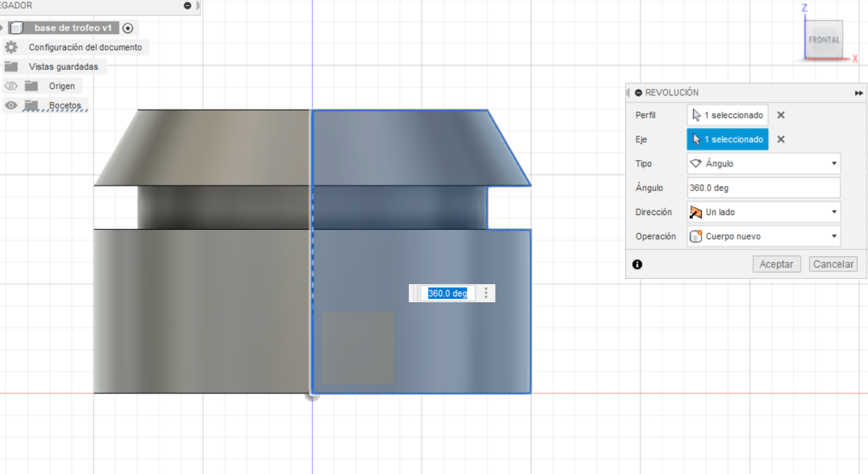Screen dimensions: 868x474
Task: Hide the Bocetos folder using its eye icon
Action: 10,105
